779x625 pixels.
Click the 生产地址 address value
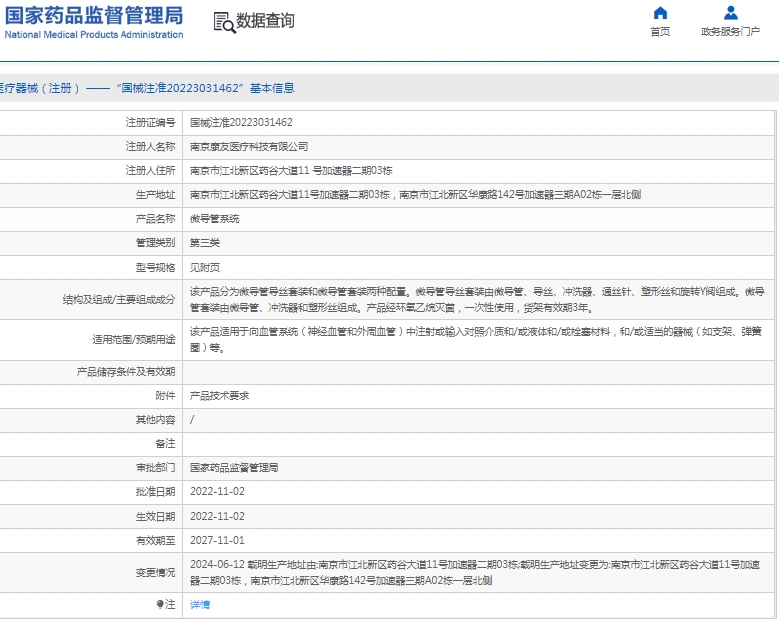point(415,194)
